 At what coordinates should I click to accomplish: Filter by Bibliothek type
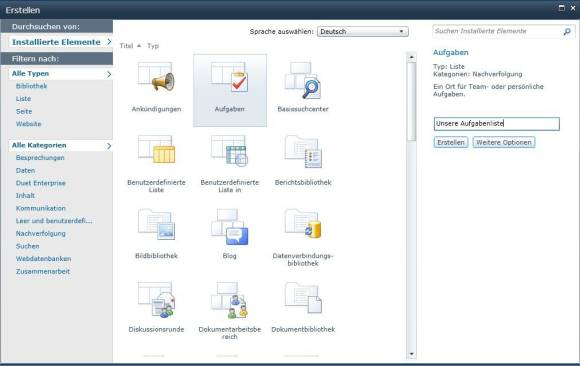(x=31, y=86)
